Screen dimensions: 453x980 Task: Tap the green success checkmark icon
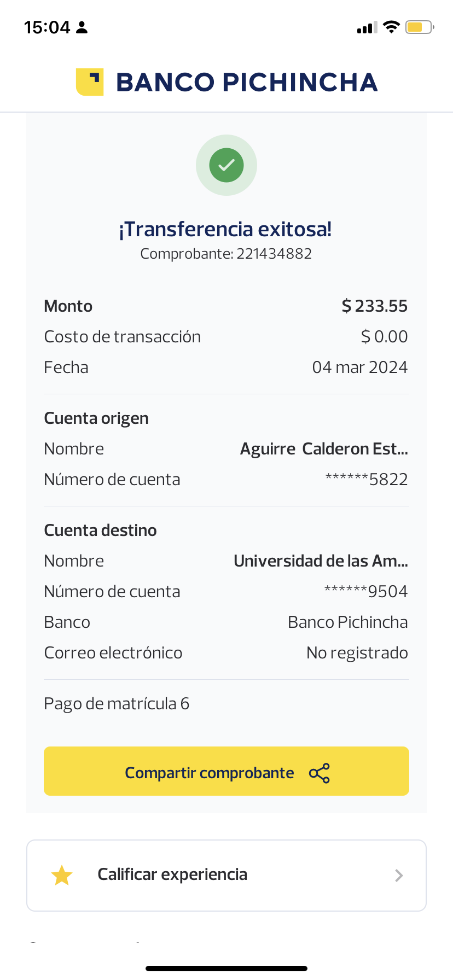click(226, 165)
